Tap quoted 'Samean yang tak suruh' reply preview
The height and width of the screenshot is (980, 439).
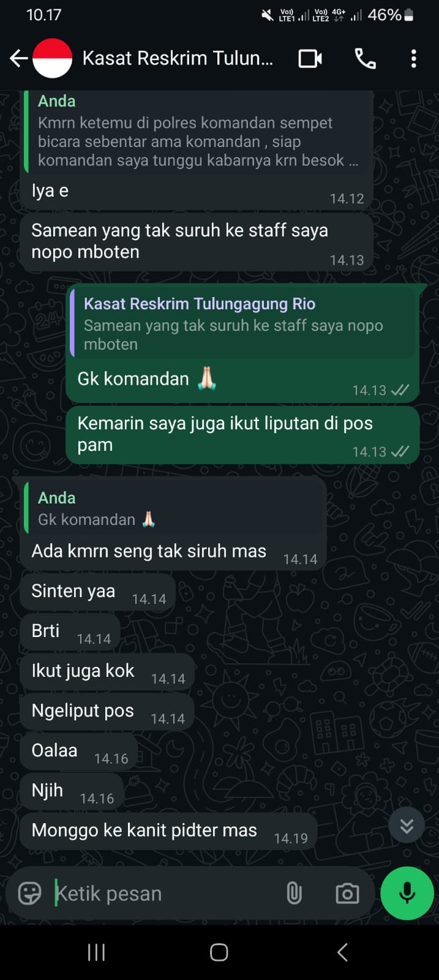tap(242, 324)
